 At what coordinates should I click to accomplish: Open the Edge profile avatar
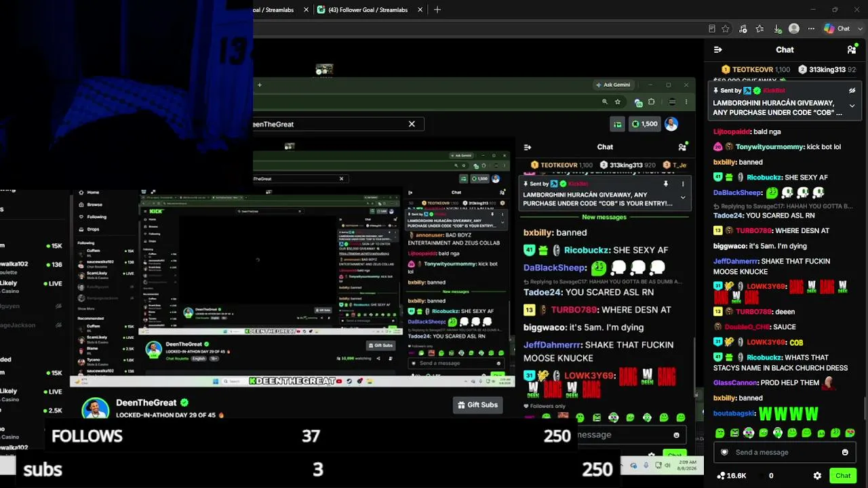click(794, 28)
